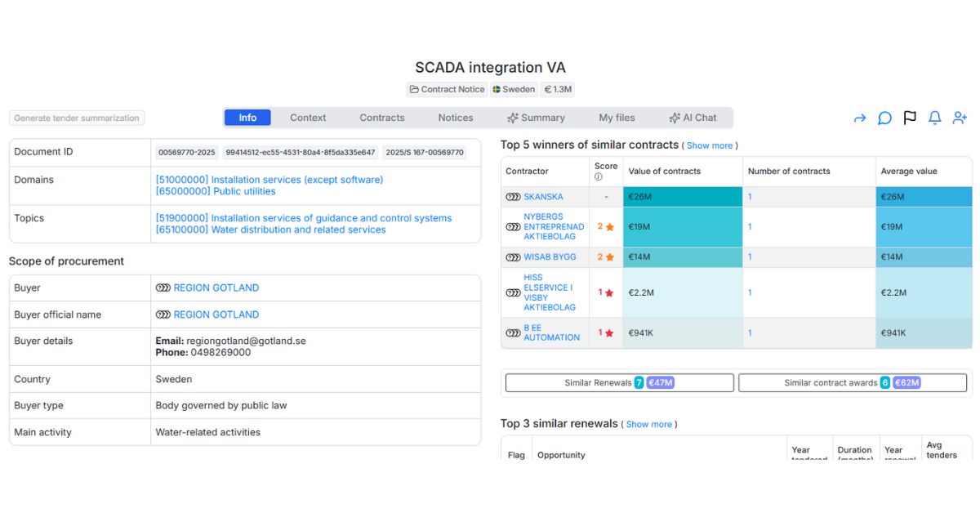The height and width of the screenshot is (513, 980).
Task: Switch to the Context tab
Action: pos(308,118)
